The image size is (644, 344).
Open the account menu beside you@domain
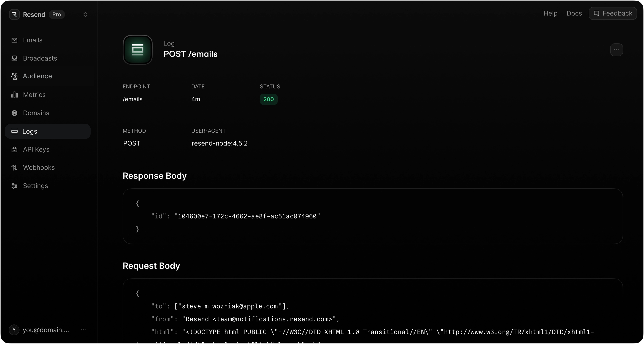pyautogui.click(x=83, y=330)
